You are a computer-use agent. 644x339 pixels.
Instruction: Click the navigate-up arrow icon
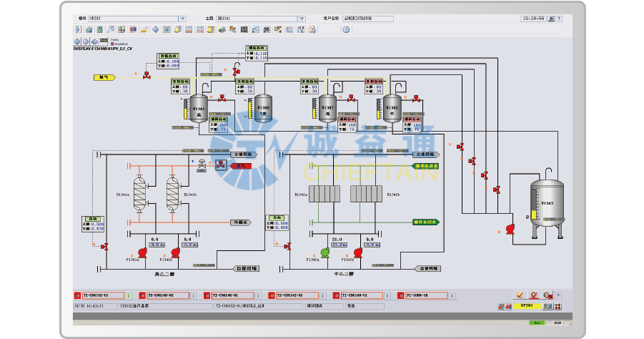[95, 41]
